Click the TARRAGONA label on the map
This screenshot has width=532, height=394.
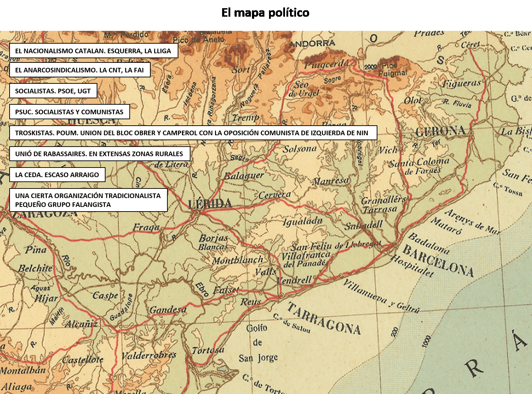(324, 318)
